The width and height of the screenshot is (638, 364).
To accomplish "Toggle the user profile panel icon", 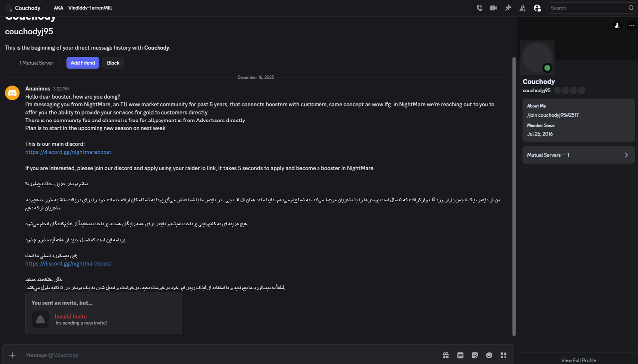I will [537, 8].
